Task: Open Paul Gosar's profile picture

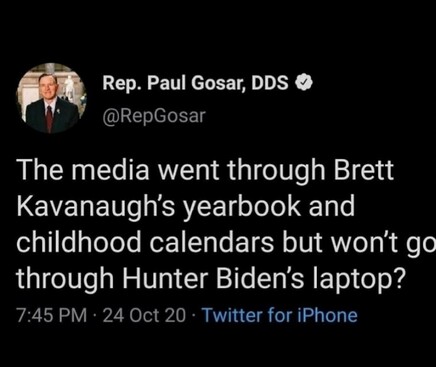Action: [x=51, y=98]
